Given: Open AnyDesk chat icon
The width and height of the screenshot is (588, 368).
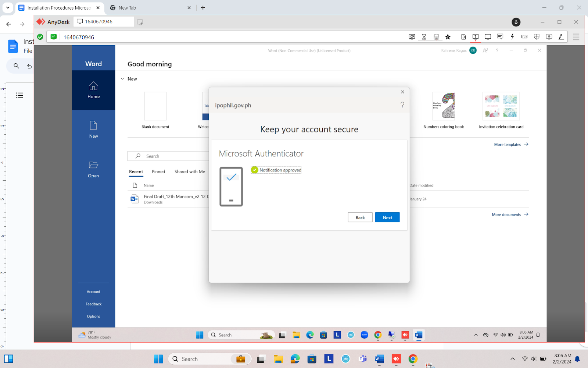Looking at the screenshot, I should coord(500,37).
